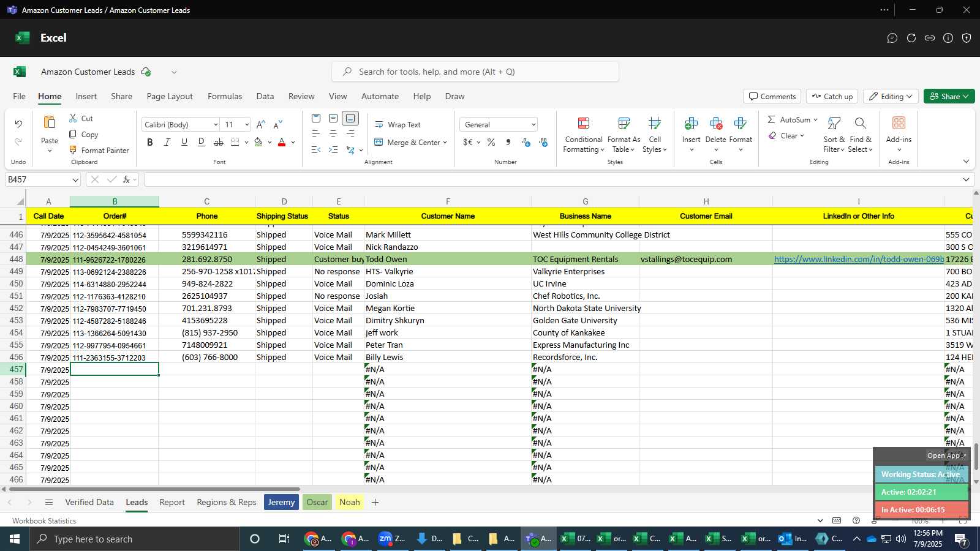Open the font size dropdown
The height and width of the screenshot is (551, 980).
[x=247, y=125]
